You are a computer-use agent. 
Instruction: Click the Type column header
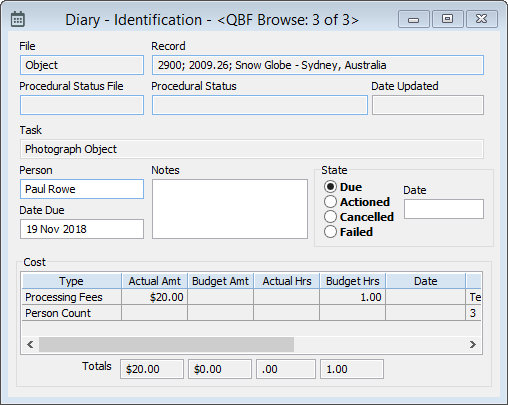tap(72, 281)
